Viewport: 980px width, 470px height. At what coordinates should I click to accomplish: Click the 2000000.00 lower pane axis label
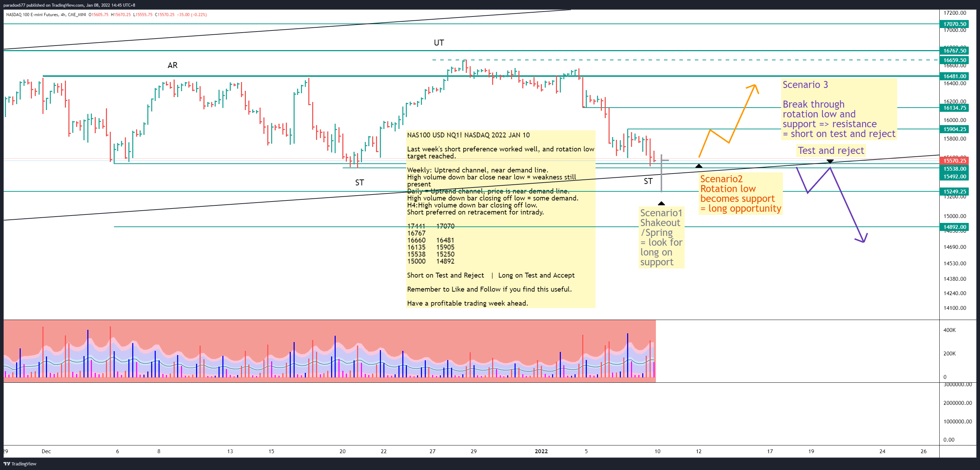pos(957,403)
